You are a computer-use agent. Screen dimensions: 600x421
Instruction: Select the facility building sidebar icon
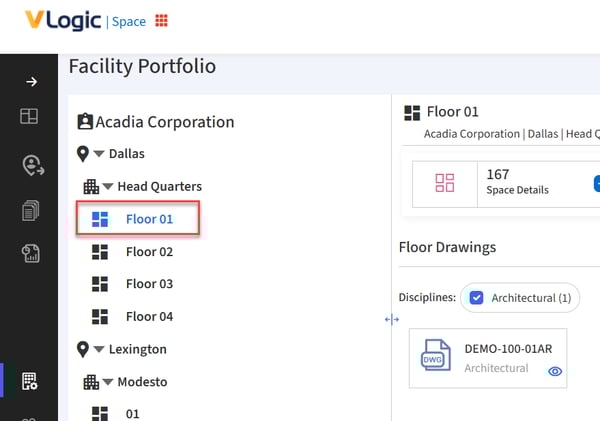(30, 380)
